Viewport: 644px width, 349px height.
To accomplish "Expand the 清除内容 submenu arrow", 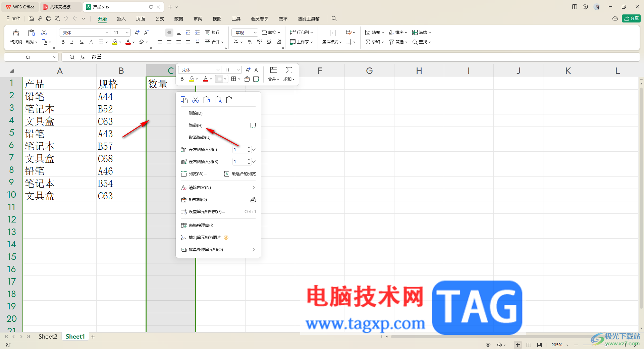I will 254,188.
